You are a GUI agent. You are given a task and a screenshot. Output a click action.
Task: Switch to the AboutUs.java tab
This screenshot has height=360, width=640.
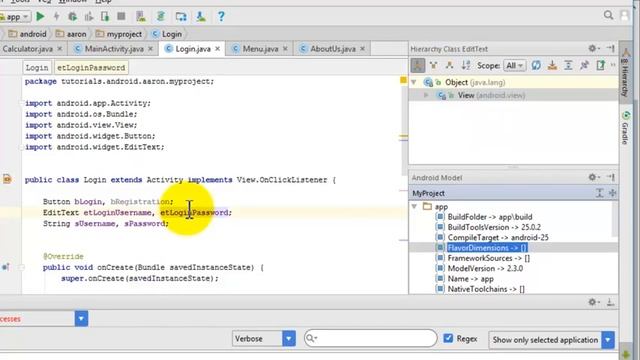(x=333, y=49)
